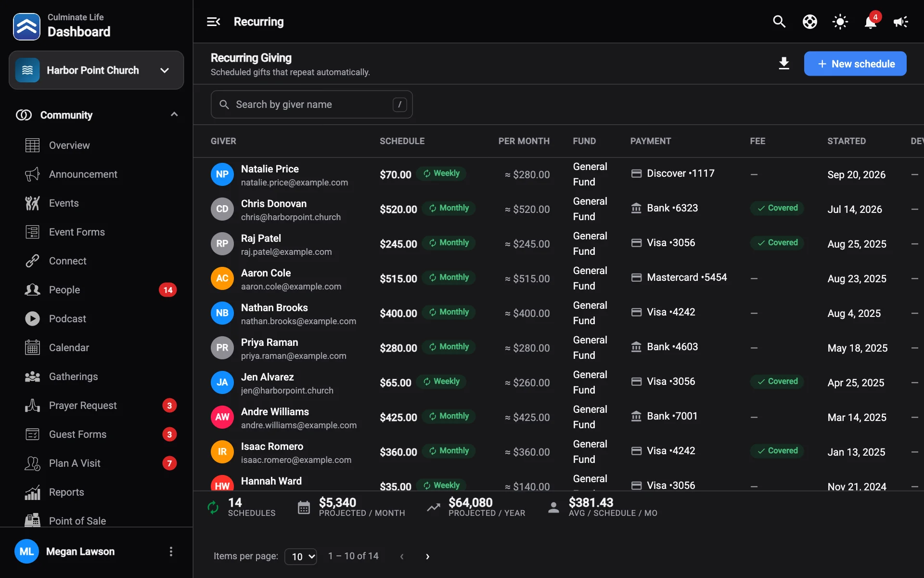Open announcements megaphone icon in top bar
Image resolution: width=924 pixels, height=578 pixels.
[x=900, y=22]
